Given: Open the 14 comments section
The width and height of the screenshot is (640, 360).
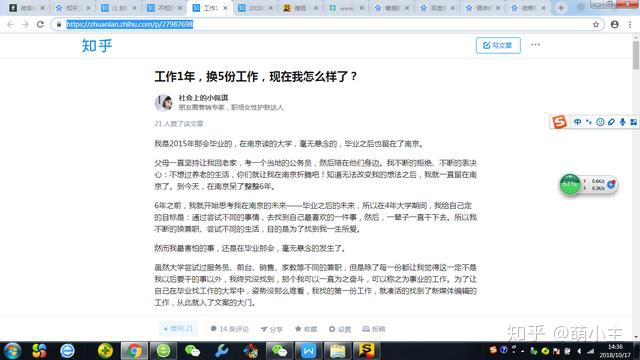Looking at the screenshot, I should pos(229,329).
